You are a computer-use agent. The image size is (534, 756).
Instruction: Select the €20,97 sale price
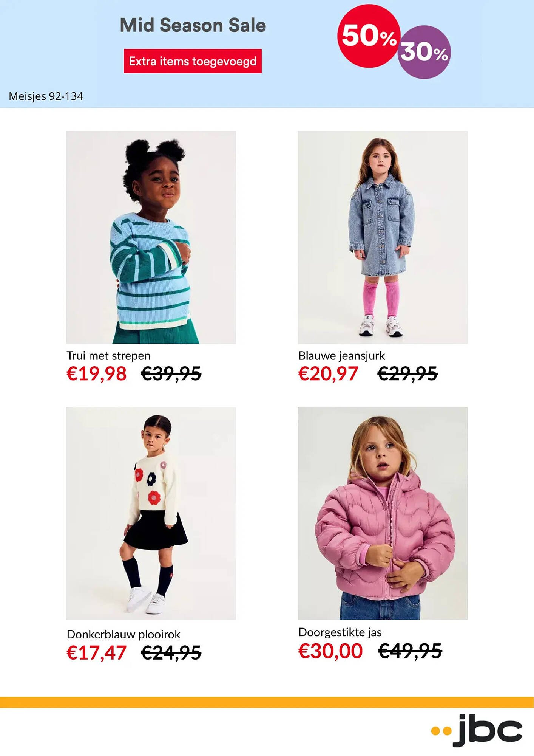[328, 374]
